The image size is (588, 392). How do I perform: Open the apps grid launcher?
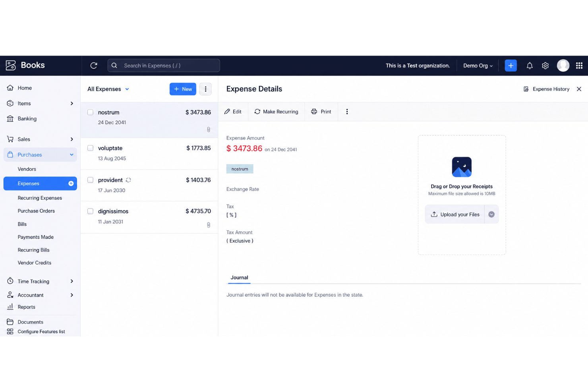click(x=579, y=66)
